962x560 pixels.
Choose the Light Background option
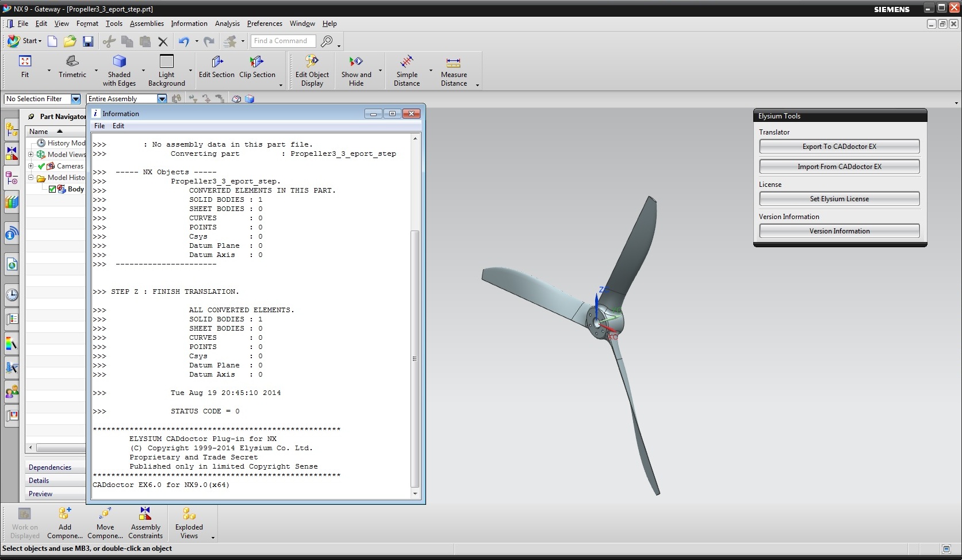click(167, 71)
